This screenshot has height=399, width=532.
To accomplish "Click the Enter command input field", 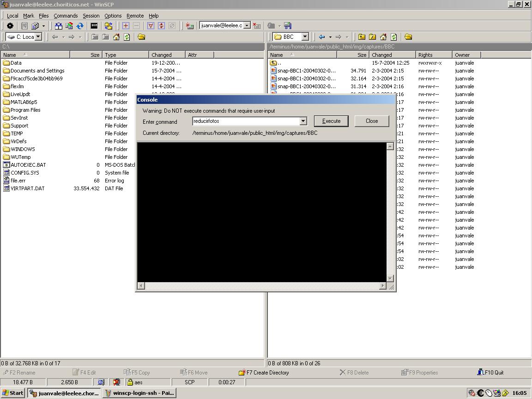I will pos(246,121).
